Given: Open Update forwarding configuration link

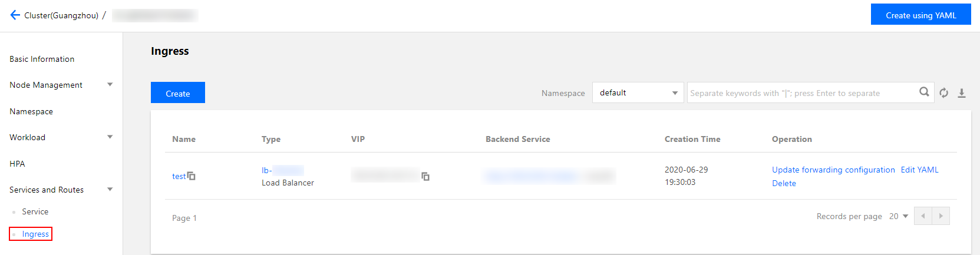Looking at the screenshot, I should (x=833, y=170).
